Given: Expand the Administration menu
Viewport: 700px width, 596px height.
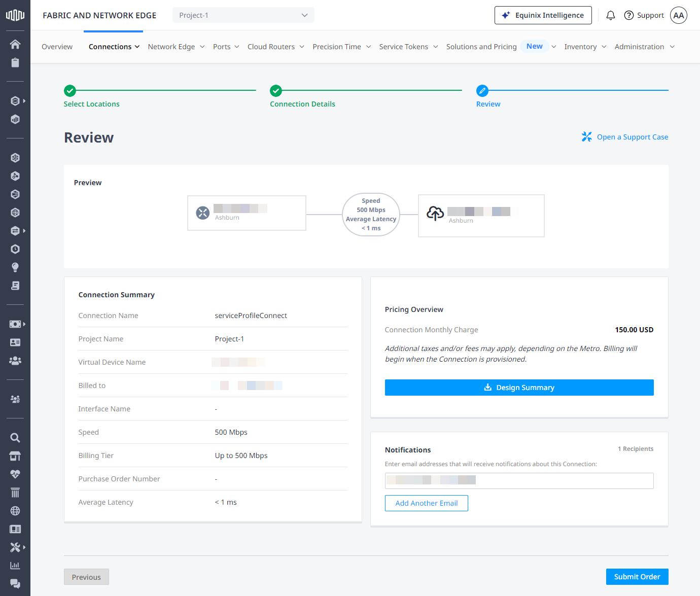Looking at the screenshot, I should point(645,47).
